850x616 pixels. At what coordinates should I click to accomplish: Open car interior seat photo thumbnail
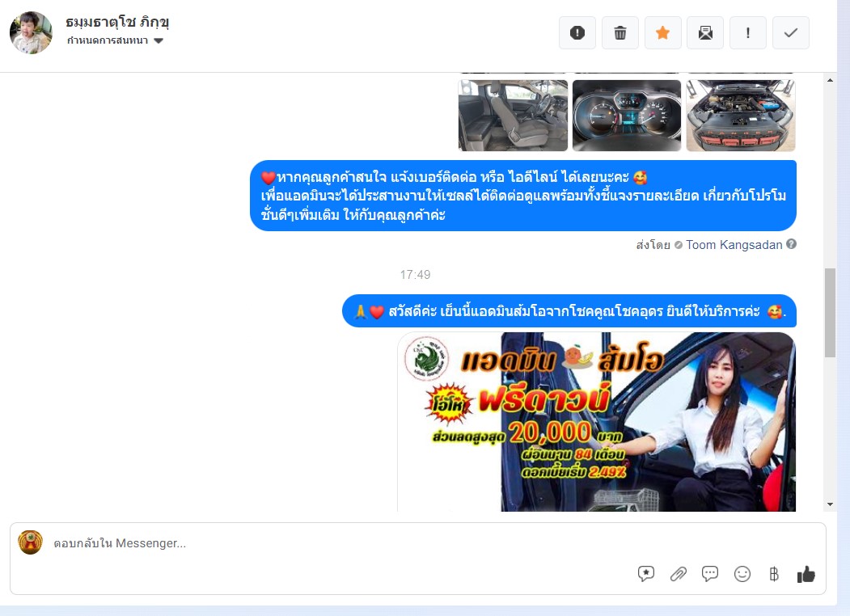[x=513, y=116]
